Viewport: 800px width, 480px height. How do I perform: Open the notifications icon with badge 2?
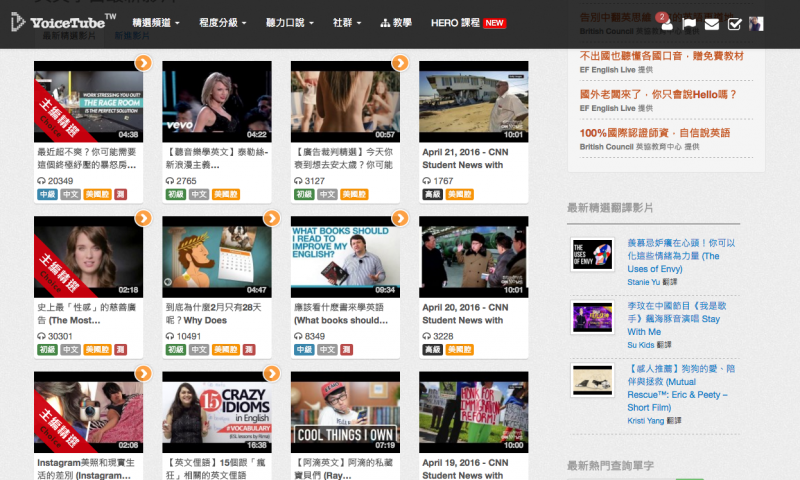(x=665, y=21)
